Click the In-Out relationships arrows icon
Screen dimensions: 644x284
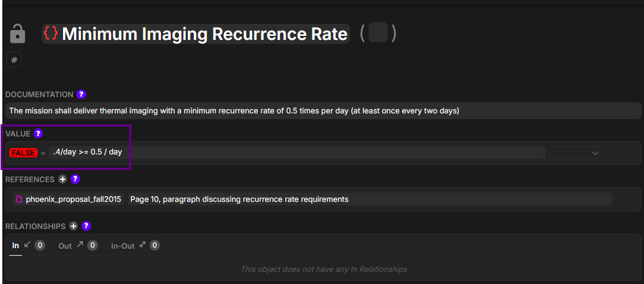[x=142, y=245]
